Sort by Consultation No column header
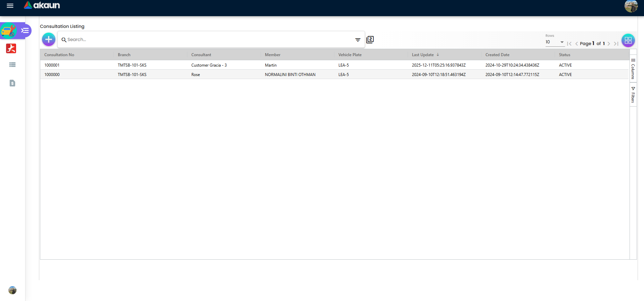Viewport: 644px width, 301px height. tap(59, 55)
